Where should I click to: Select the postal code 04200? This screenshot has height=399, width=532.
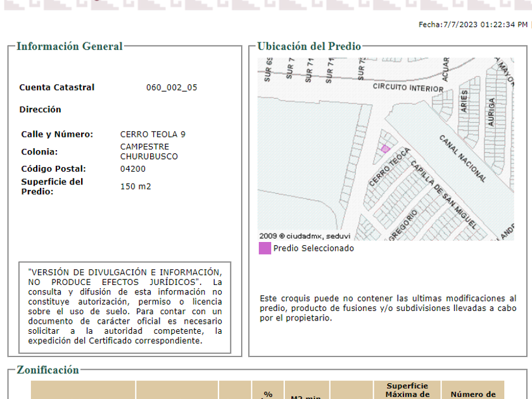[132, 169]
